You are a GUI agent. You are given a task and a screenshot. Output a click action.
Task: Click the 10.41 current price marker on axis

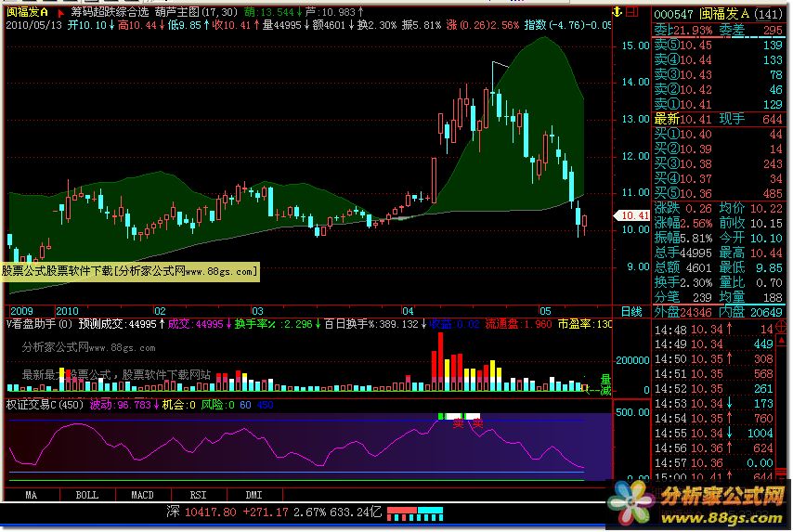coord(632,215)
